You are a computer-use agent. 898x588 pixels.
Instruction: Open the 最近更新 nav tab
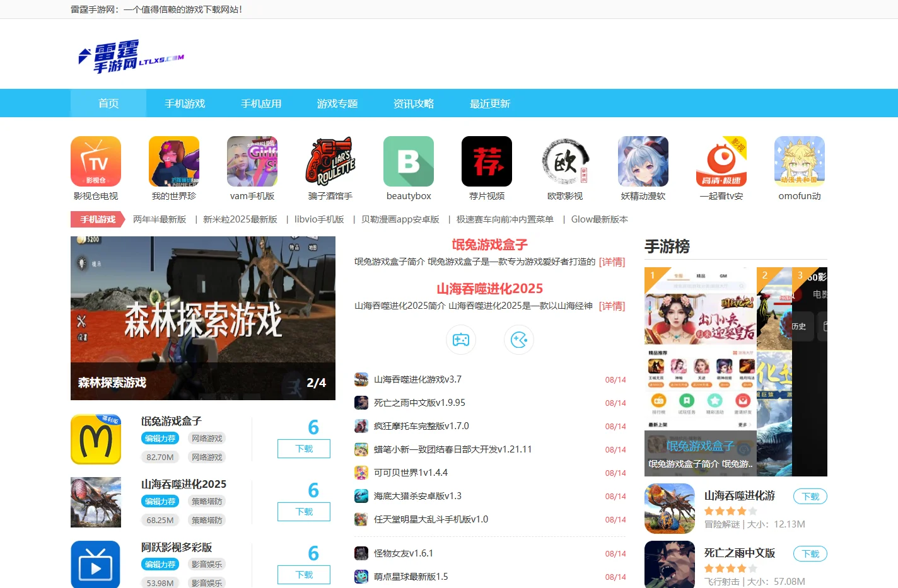490,103
